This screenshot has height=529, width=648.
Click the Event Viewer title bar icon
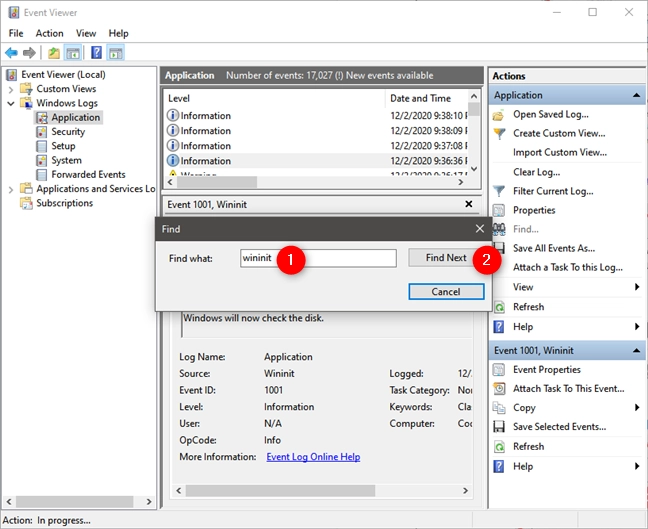pyautogui.click(x=13, y=12)
